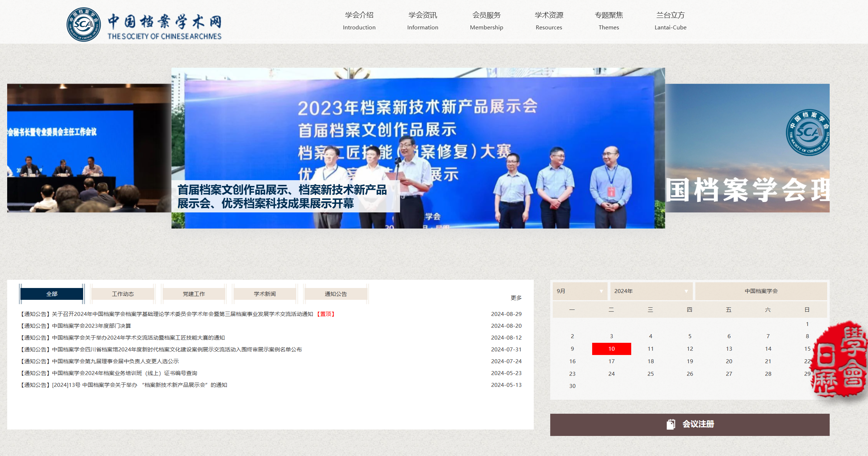This screenshot has height=456, width=868.
Task: Select the 全部 news tab
Action: pos(52,294)
